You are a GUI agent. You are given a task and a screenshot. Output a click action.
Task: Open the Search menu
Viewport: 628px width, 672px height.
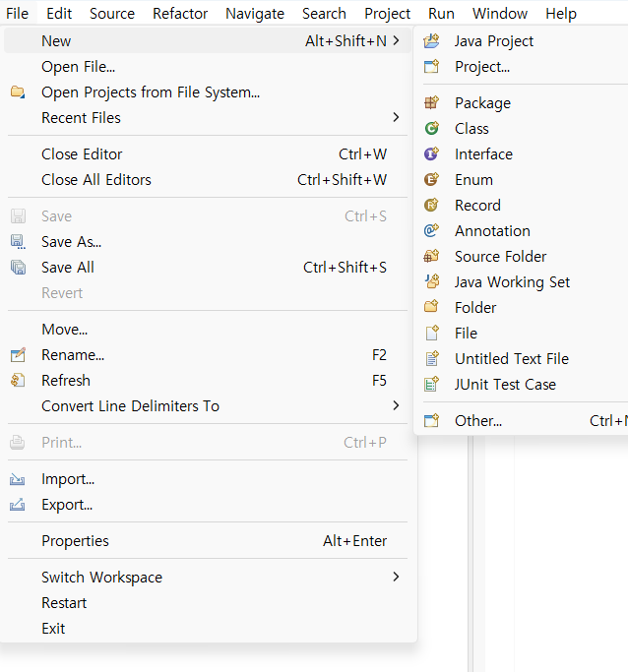click(x=324, y=14)
